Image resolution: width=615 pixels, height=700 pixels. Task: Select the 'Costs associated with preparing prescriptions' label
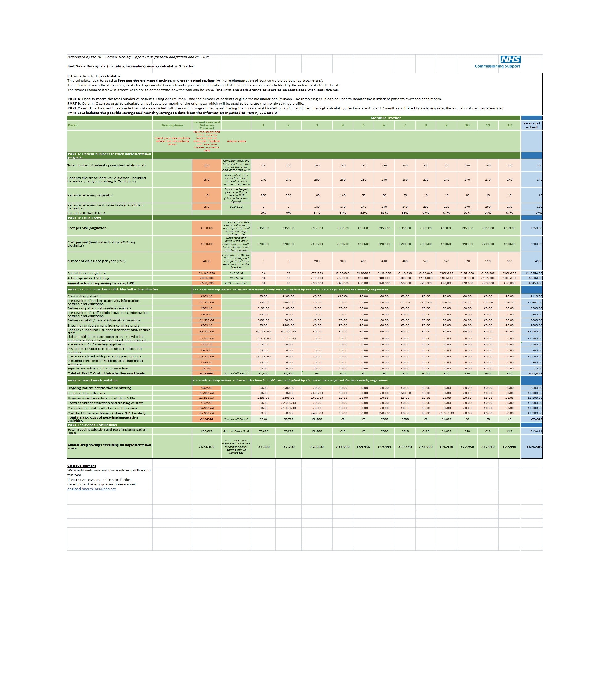[110, 356]
